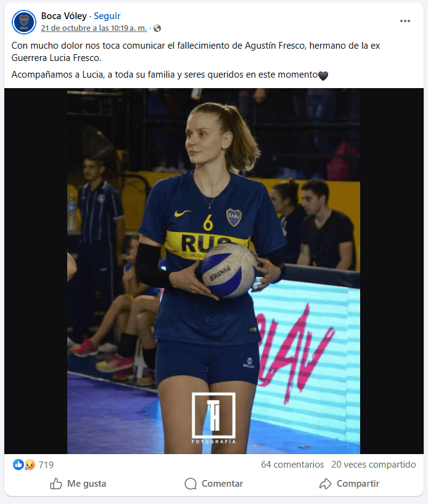Click the blue like reaction icon

[x=19, y=465]
